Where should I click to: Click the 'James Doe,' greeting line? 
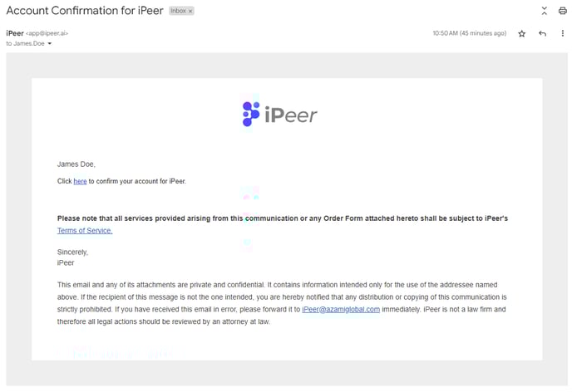[81, 164]
